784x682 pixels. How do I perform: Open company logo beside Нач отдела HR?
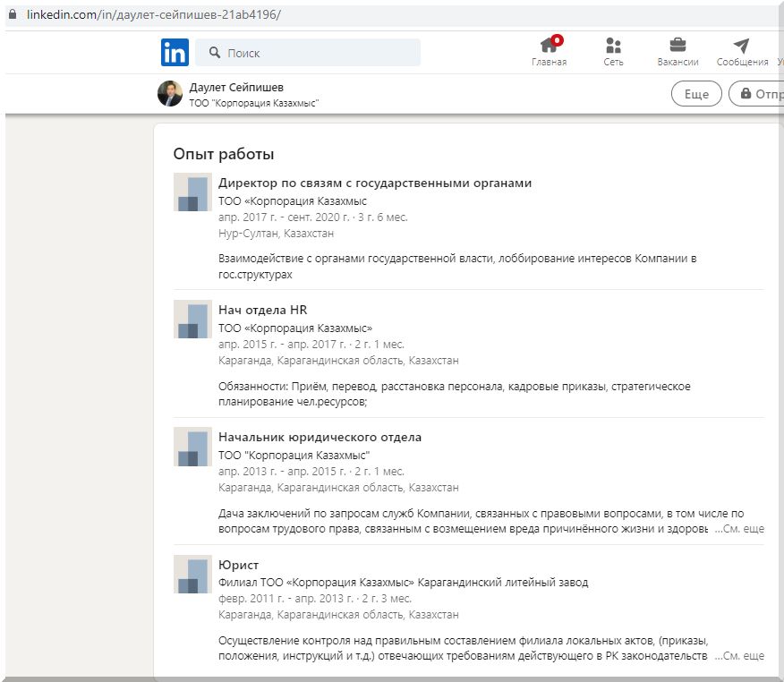click(192, 319)
